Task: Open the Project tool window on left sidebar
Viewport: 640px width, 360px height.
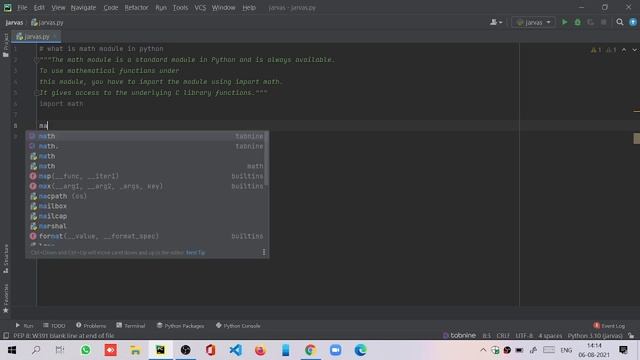Action: pos(6,45)
